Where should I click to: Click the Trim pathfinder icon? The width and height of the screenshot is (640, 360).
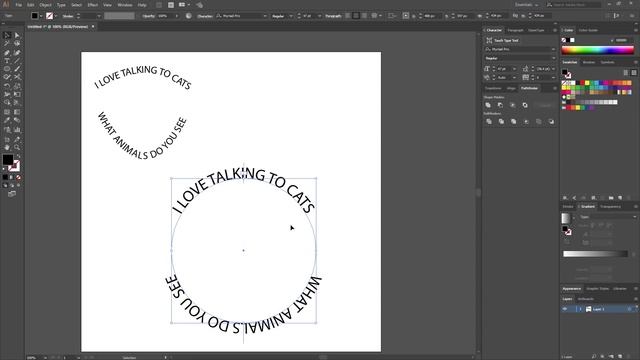point(501,122)
